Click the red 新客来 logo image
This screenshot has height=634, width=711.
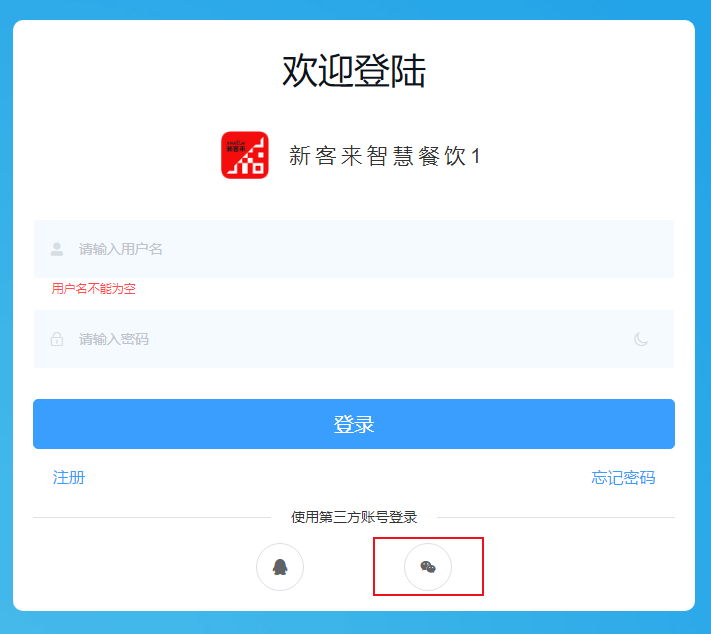point(245,155)
